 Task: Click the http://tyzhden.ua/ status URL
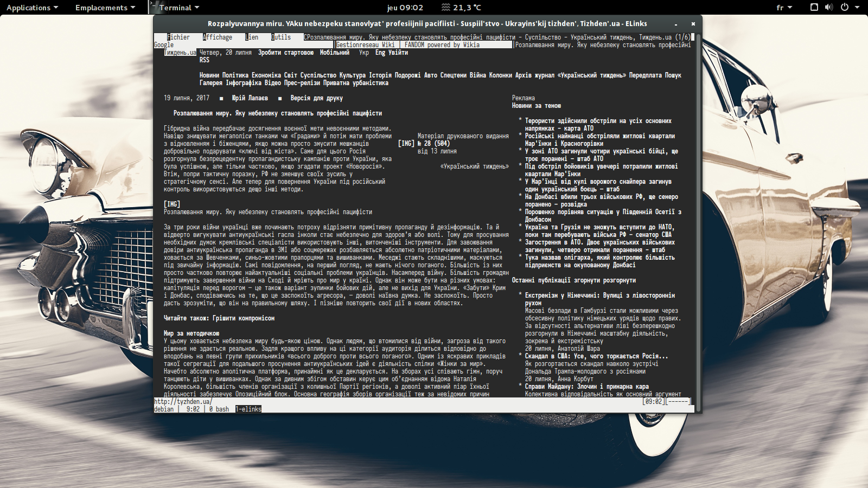tap(183, 402)
